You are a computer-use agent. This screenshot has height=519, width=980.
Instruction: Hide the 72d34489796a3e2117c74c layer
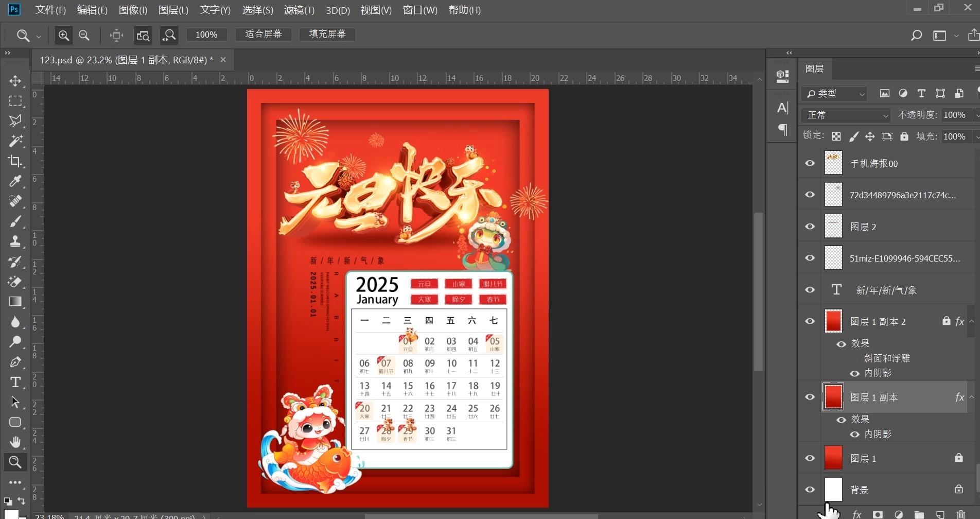tap(810, 195)
